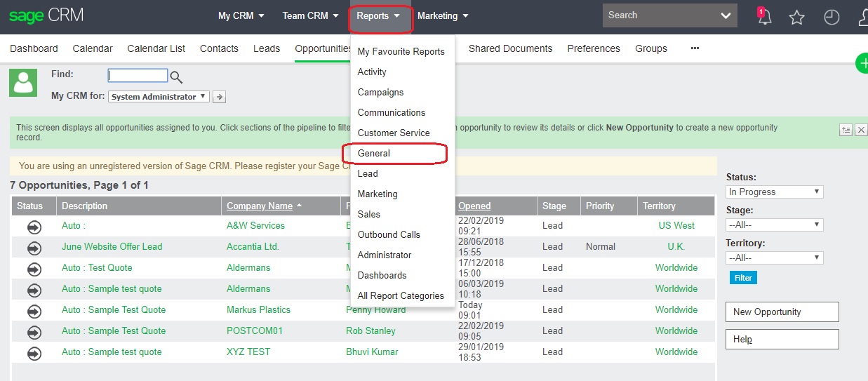
Task: Open the Status dropdown showing In Progress
Action: click(774, 192)
